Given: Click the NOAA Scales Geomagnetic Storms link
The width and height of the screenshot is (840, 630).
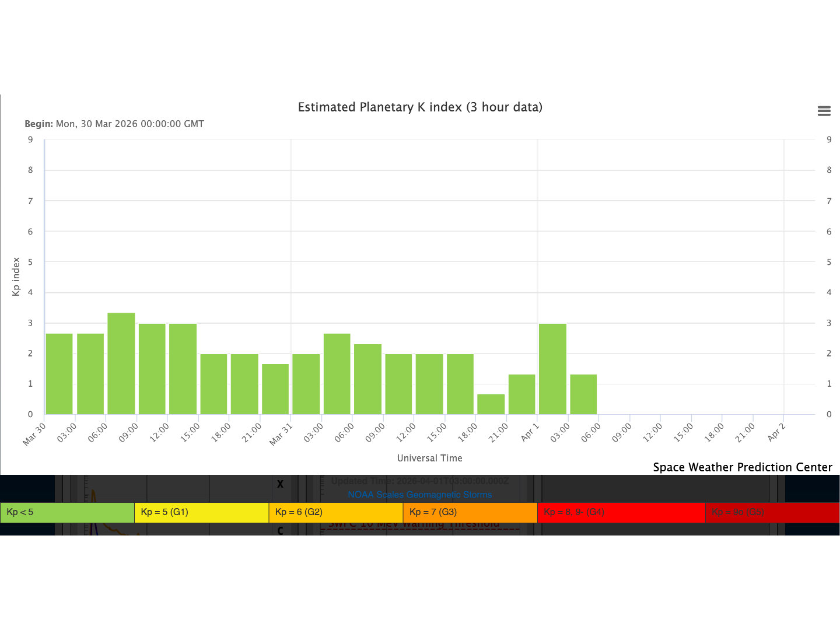Looking at the screenshot, I should 419,495.
